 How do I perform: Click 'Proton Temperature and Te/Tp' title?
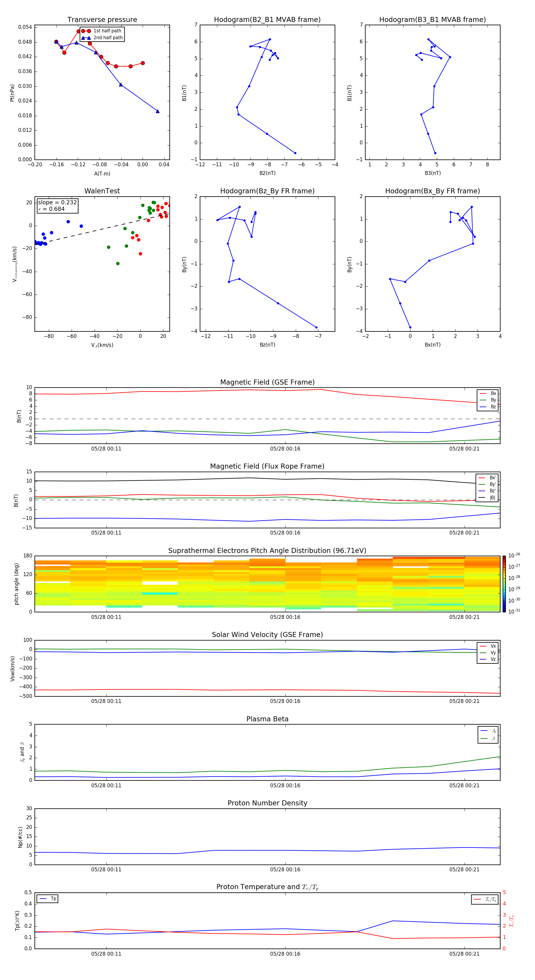pyautogui.click(x=267, y=887)
